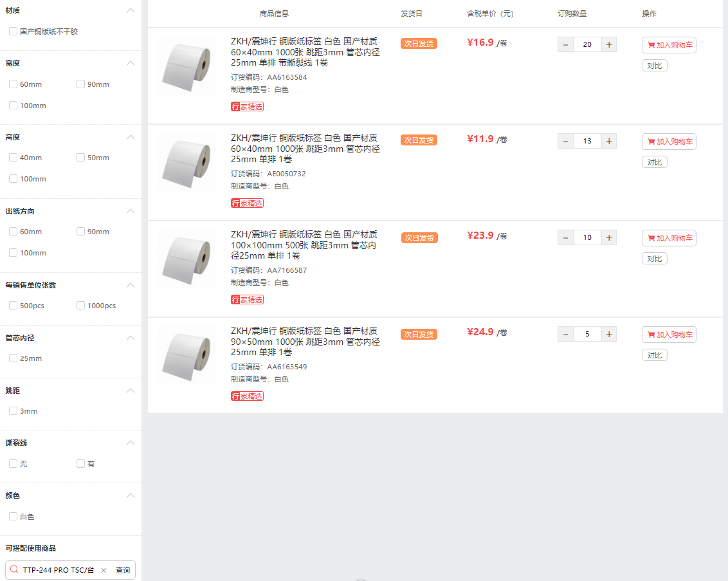Increase quantity for ¥16.9 label roll
The image size is (728, 581).
click(608, 44)
